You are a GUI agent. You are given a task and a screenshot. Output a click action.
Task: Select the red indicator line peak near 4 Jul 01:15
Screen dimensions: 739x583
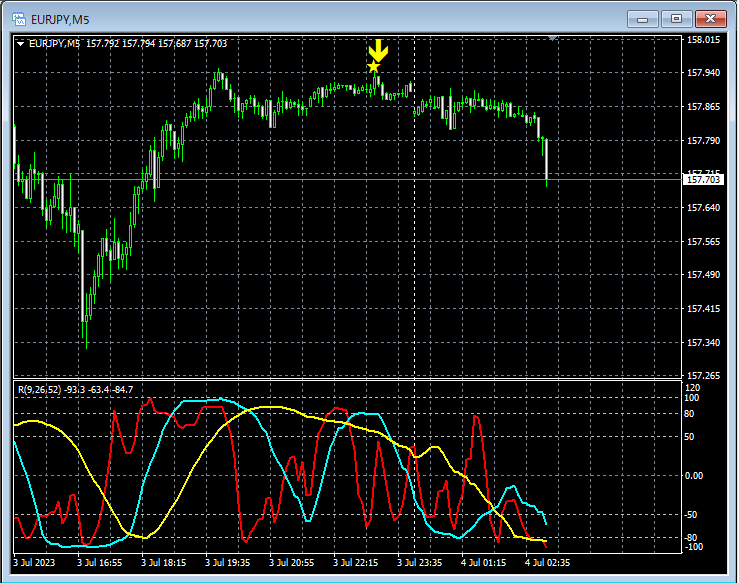pyautogui.click(x=476, y=417)
